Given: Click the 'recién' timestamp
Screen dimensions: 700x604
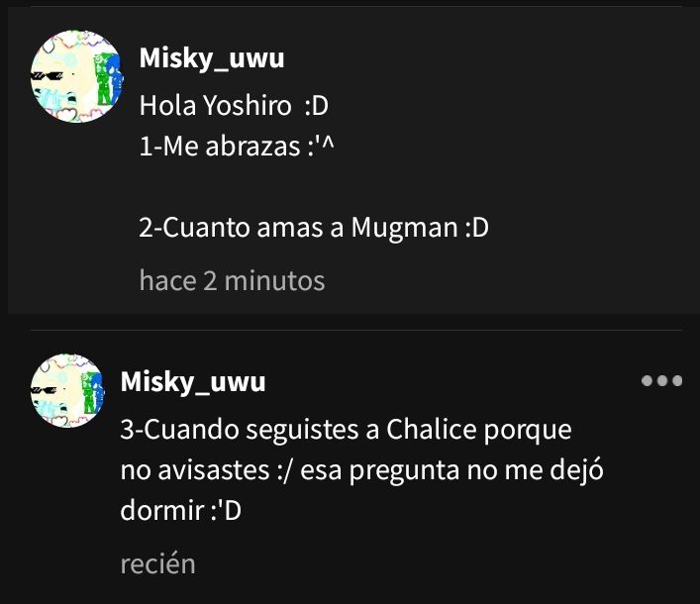Looking at the screenshot, I should coord(158,563).
